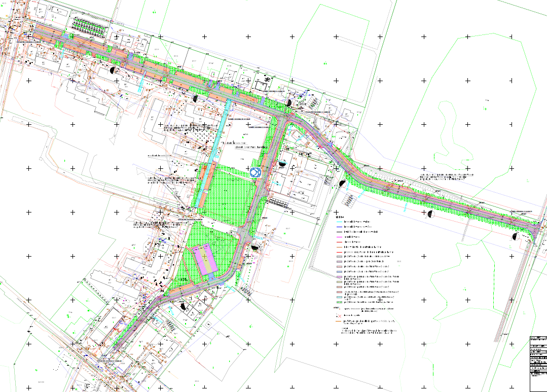The width and height of the screenshot is (547, 392).
Task: Click the title block in the bottom-right corner
Action: (537, 363)
